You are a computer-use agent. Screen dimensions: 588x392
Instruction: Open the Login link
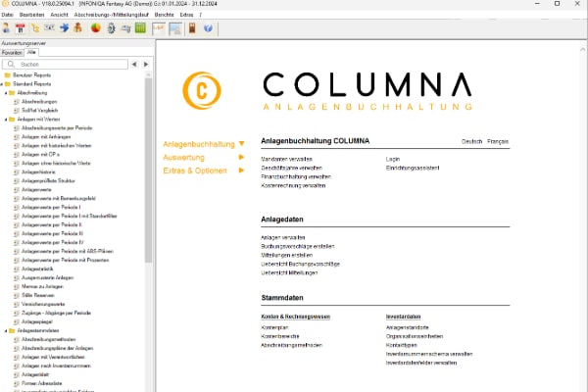pos(393,159)
